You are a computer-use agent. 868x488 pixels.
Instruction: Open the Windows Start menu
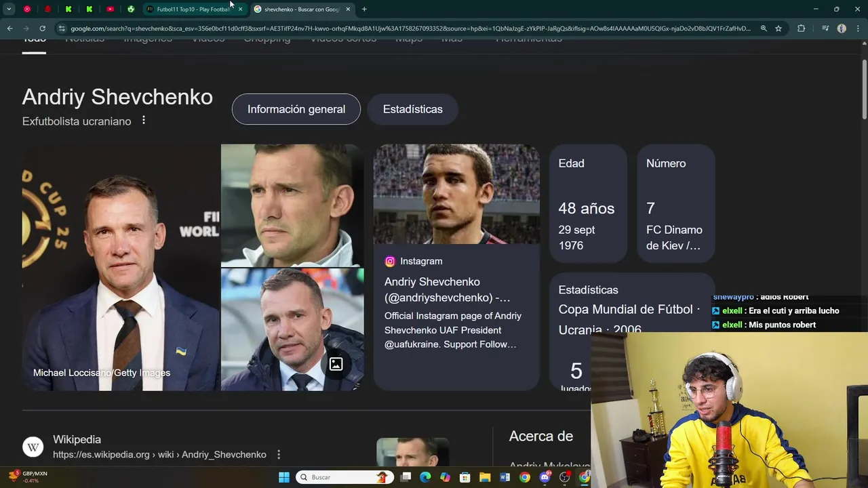point(284,477)
